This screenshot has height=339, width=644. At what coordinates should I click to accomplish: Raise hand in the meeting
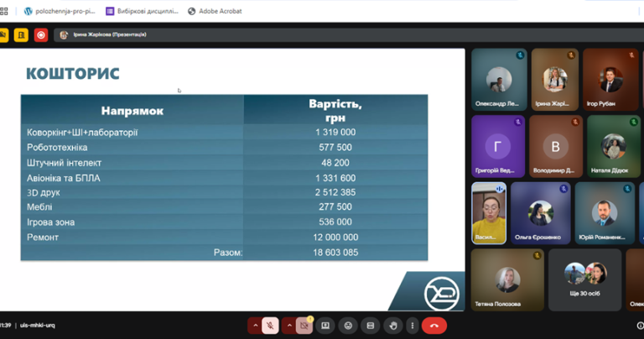pos(393,326)
